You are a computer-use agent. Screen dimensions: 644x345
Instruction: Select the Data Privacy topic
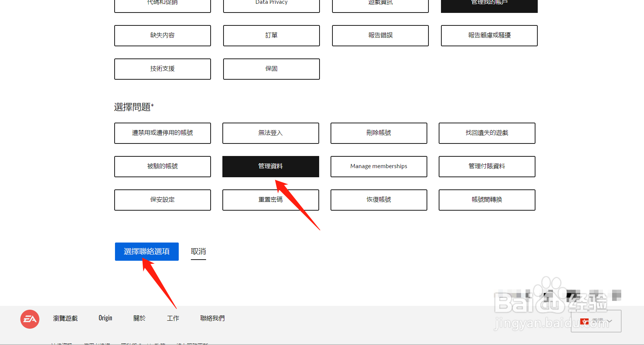pos(271,3)
